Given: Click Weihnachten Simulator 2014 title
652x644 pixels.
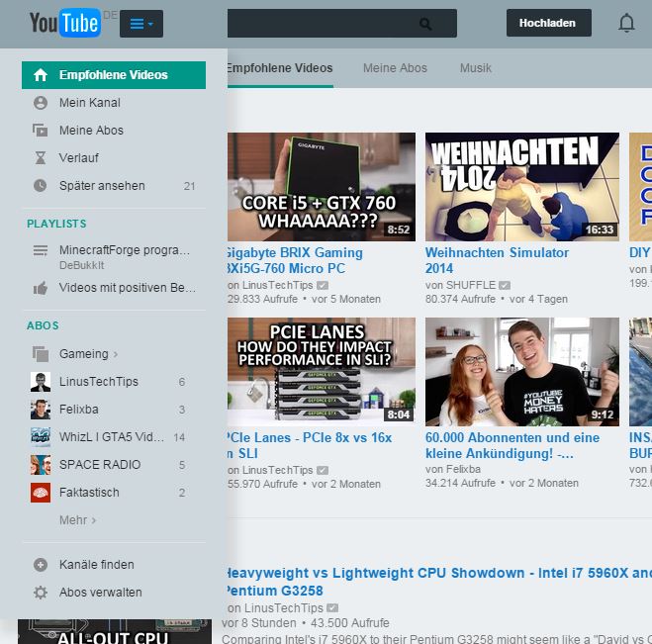Looking at the screenshot, I should pos(497,260).
